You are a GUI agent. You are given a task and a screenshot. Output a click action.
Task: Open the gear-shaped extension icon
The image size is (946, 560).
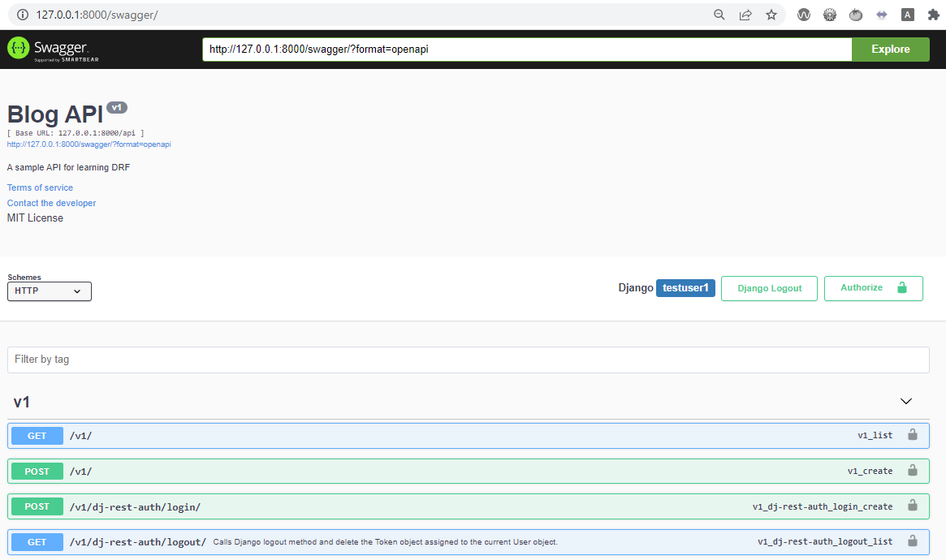[x=830, y=15]
